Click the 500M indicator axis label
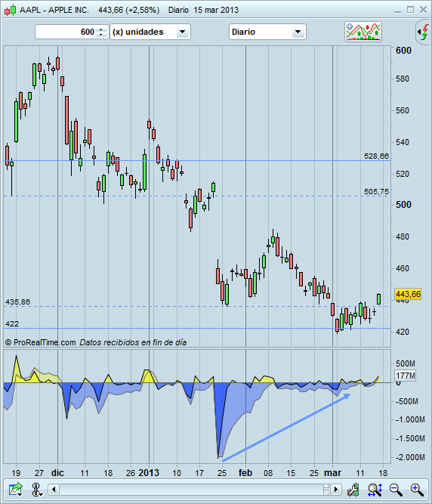This screenshot has height=504, width=432. (x=406, y=363)
